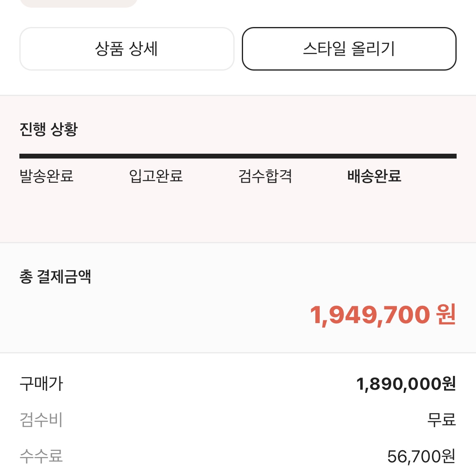Click the 검수비 label

click(41, 420)
